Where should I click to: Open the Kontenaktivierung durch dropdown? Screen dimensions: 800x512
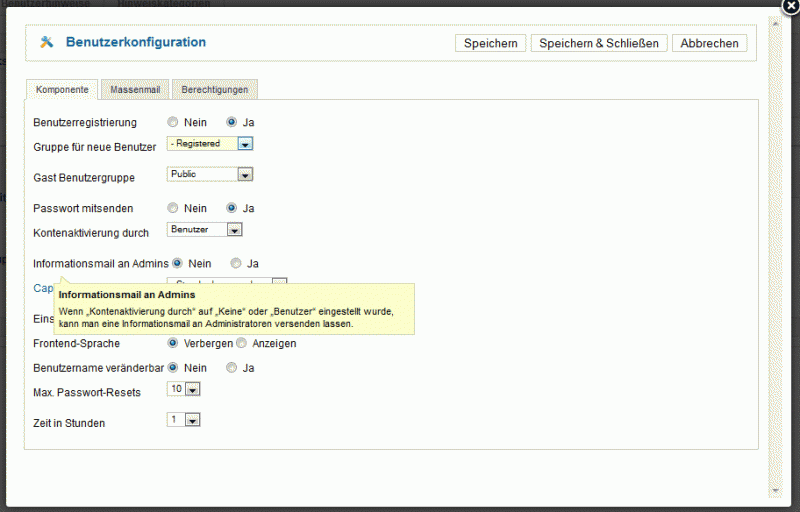(x=204, y=229)
